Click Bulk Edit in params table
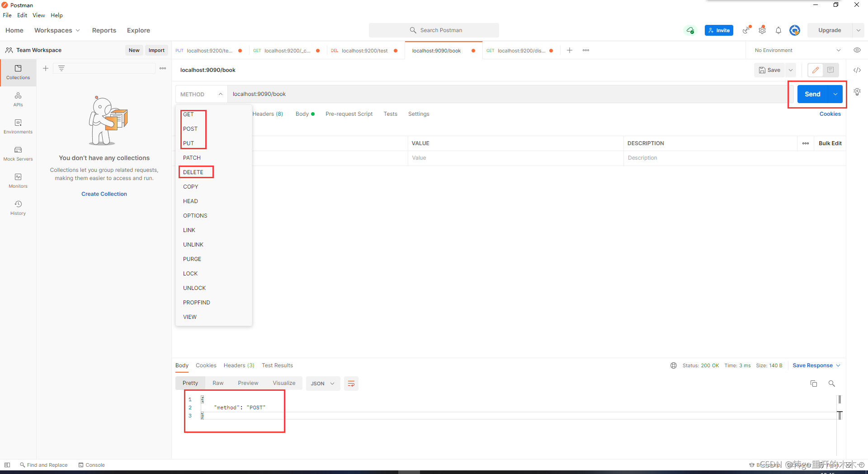This screenshot has width=868, height=474. tap(830, 143)
